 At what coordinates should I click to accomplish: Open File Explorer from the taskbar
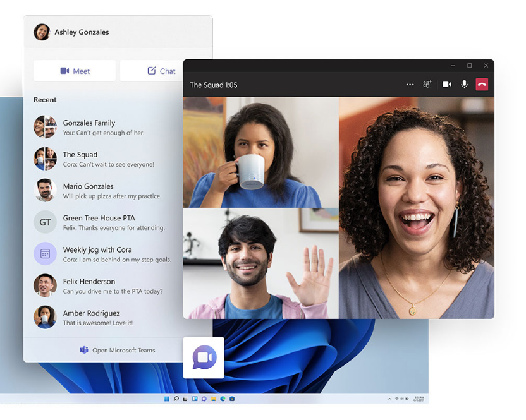point(213,399)
